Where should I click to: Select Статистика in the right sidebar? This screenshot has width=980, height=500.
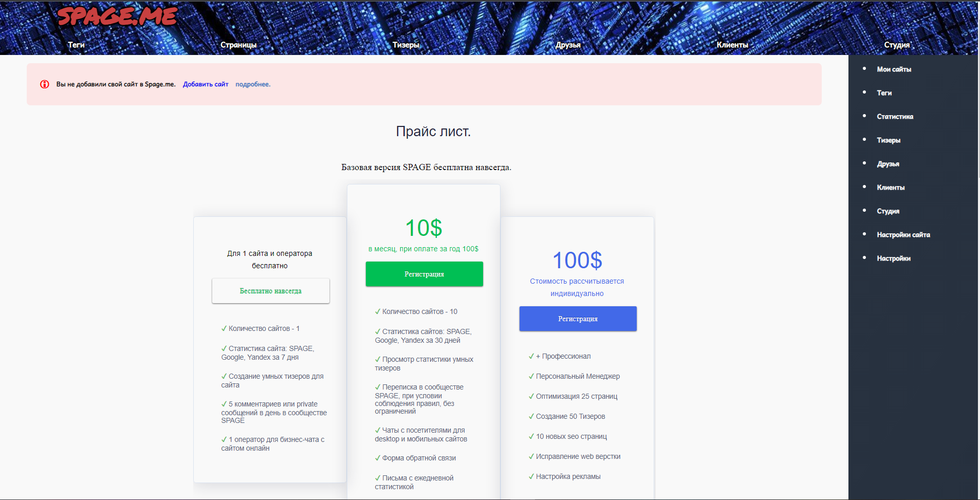(895, 117)
